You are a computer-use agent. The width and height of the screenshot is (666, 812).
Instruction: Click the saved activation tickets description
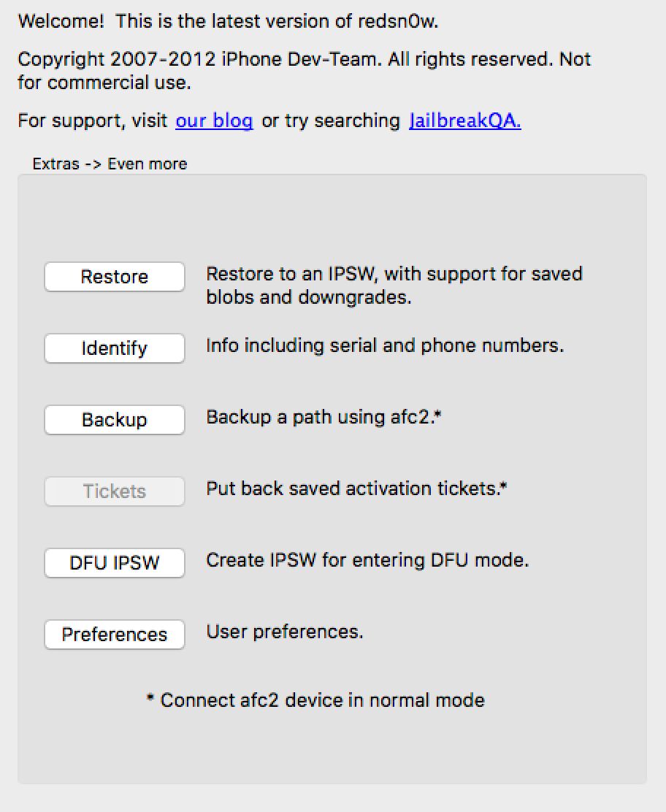pos(356,488)
